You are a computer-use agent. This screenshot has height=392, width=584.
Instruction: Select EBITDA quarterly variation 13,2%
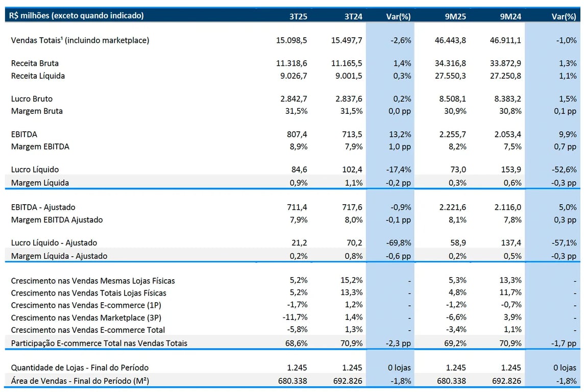pyautogui.click(x=400, y=134)
